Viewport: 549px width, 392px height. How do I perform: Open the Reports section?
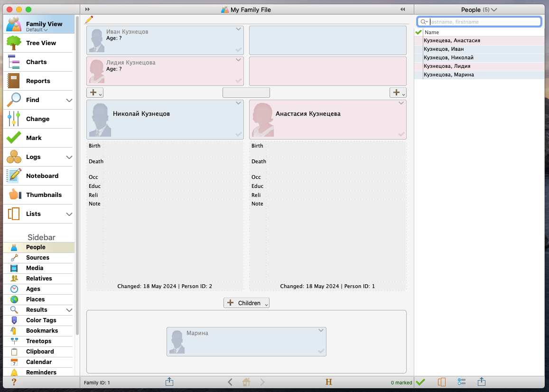[x=38, y=81]
